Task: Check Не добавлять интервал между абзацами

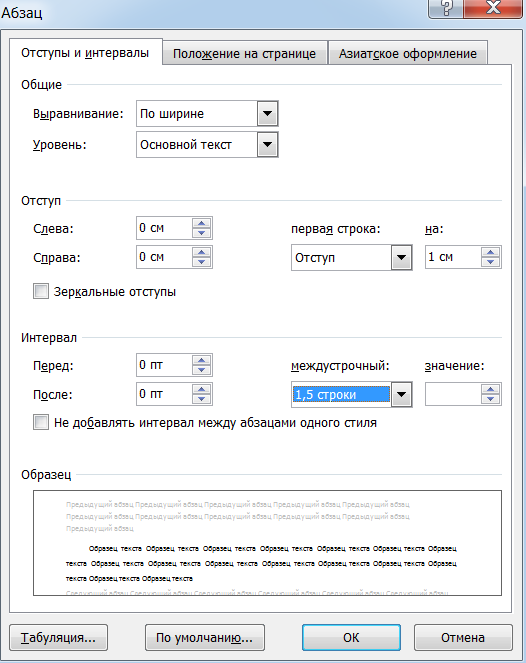Action: click(x=41, y=422)
